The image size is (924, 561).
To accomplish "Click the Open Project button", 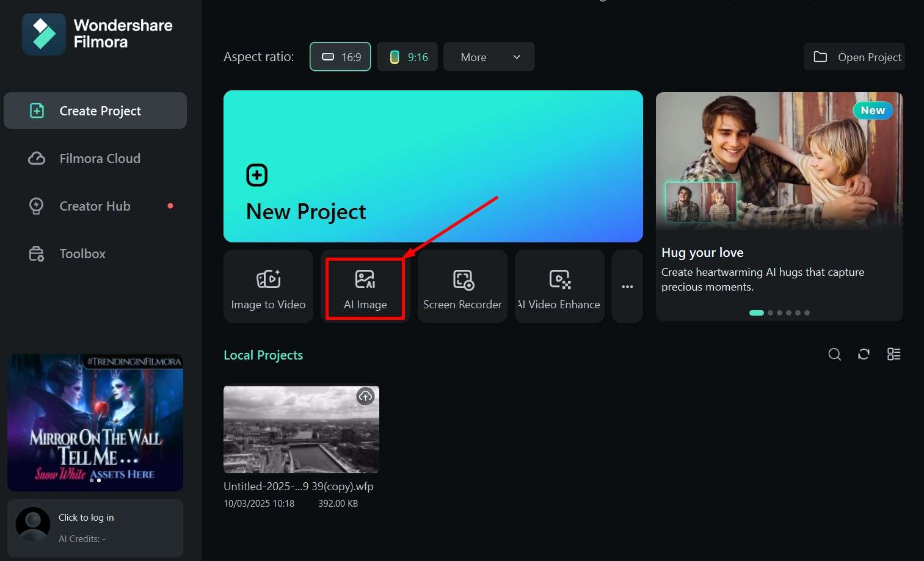I will [x=854, y=57].
